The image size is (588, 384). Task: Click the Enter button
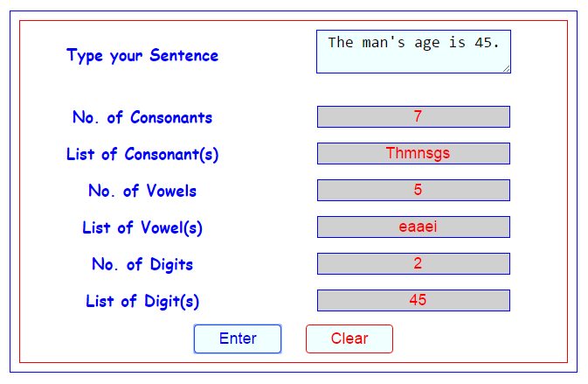coord(238,339)
